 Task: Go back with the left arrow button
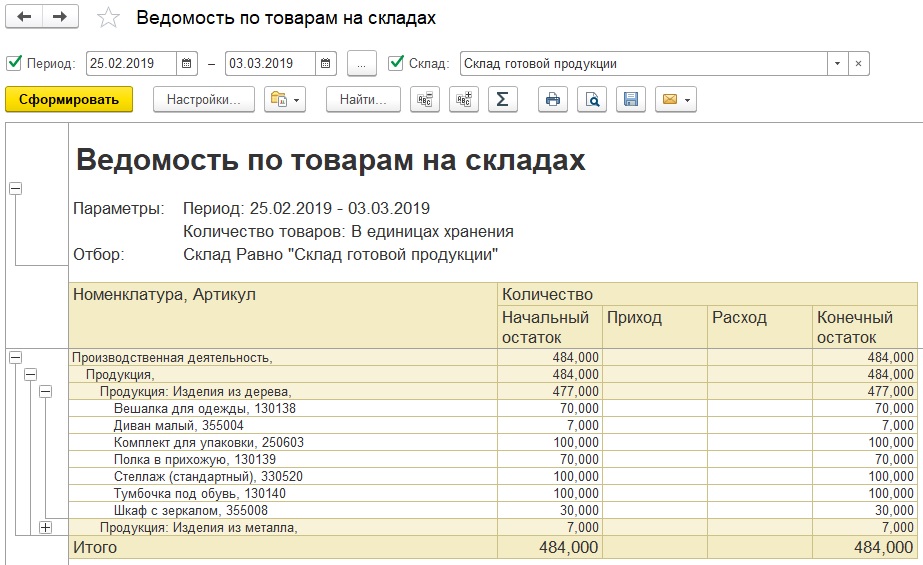(24, 16)
